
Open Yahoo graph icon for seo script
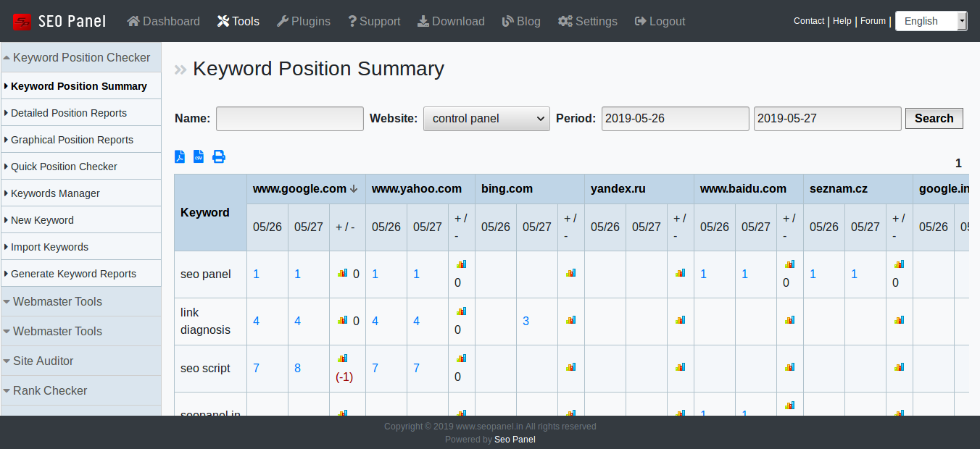(461, 358)
